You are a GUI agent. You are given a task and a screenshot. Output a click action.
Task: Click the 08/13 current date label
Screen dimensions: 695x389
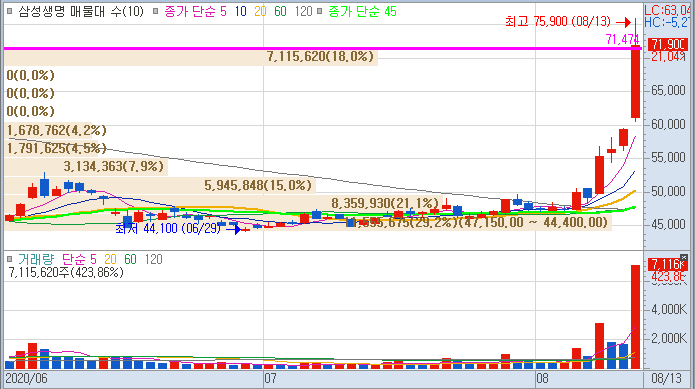point(666,379)
